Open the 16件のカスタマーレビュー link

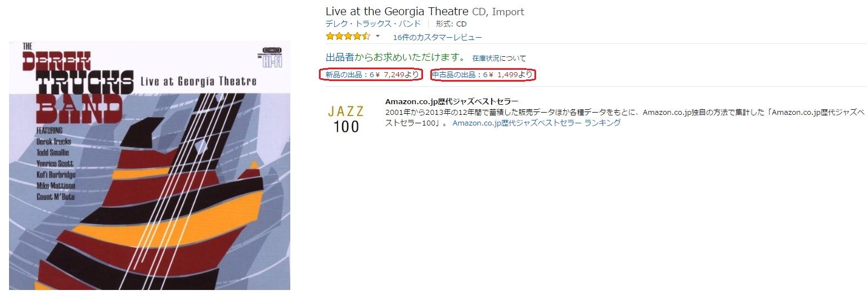pos(438,37)
